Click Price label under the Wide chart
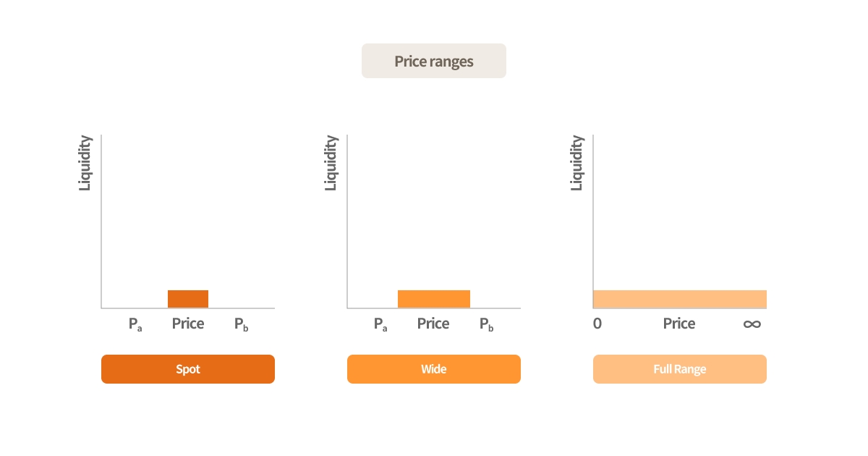The height and width of the screenshot is (456, 868). click(x=433, y=324)
